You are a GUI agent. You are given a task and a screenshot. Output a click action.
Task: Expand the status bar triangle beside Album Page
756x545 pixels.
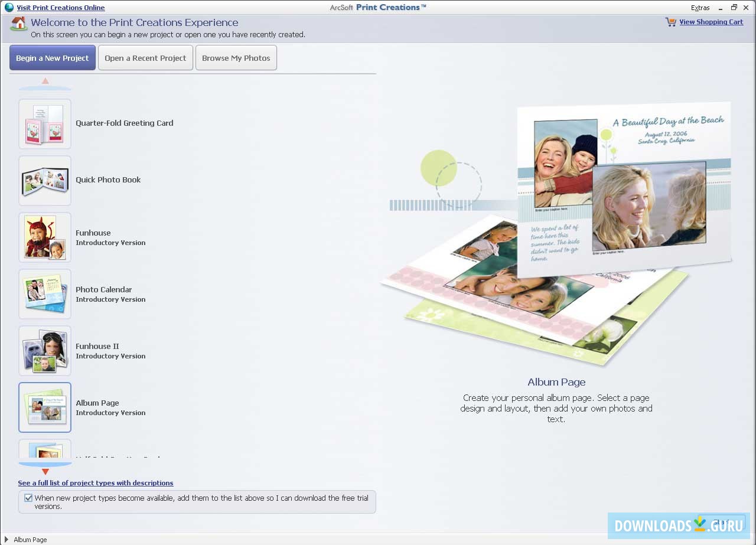tap(6, 540)
